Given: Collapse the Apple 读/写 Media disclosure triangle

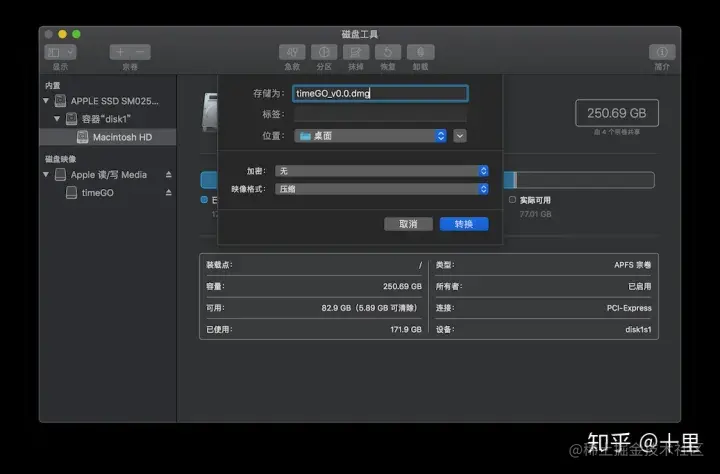Looking at the screenshot, I should tap(46, 175).
